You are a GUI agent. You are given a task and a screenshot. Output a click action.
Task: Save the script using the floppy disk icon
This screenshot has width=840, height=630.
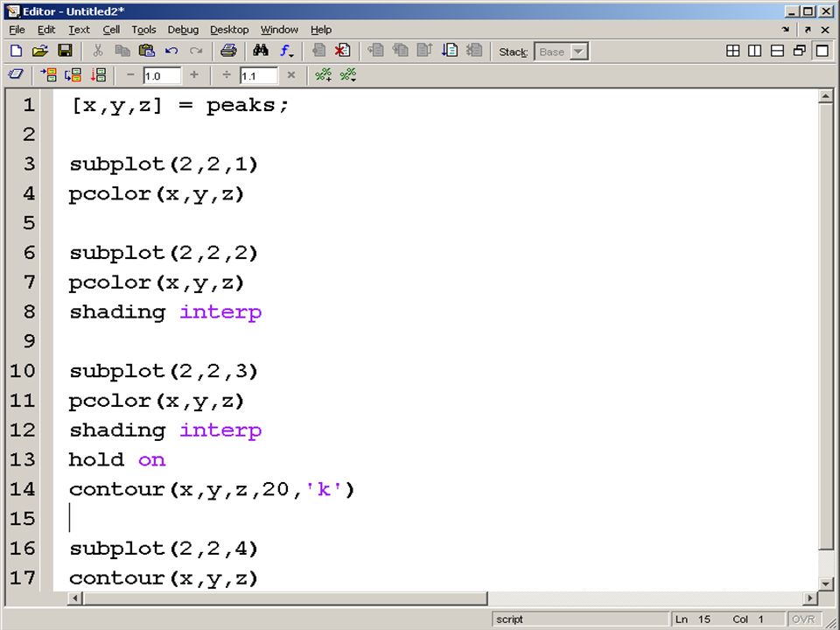pos(65,51)
